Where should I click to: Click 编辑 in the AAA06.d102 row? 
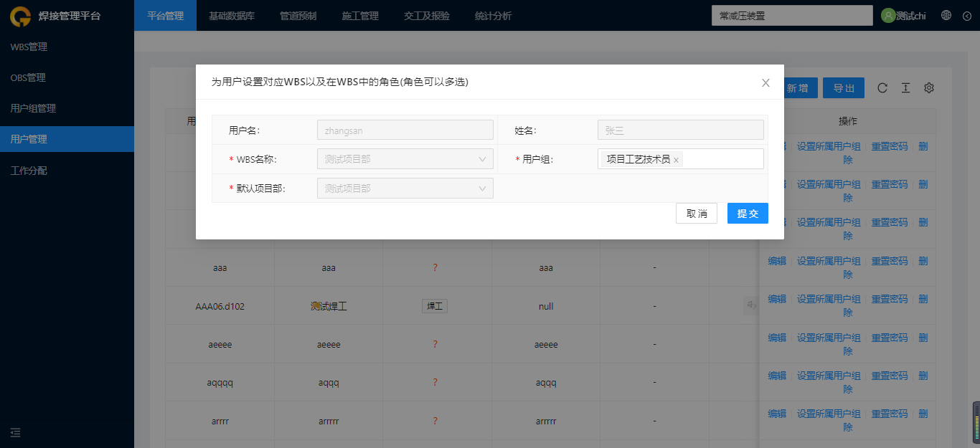coord(777,300)
